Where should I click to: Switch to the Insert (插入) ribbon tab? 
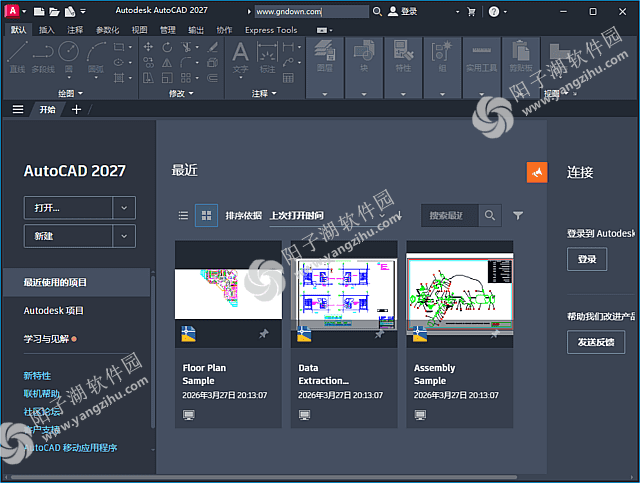click(47, 30)
